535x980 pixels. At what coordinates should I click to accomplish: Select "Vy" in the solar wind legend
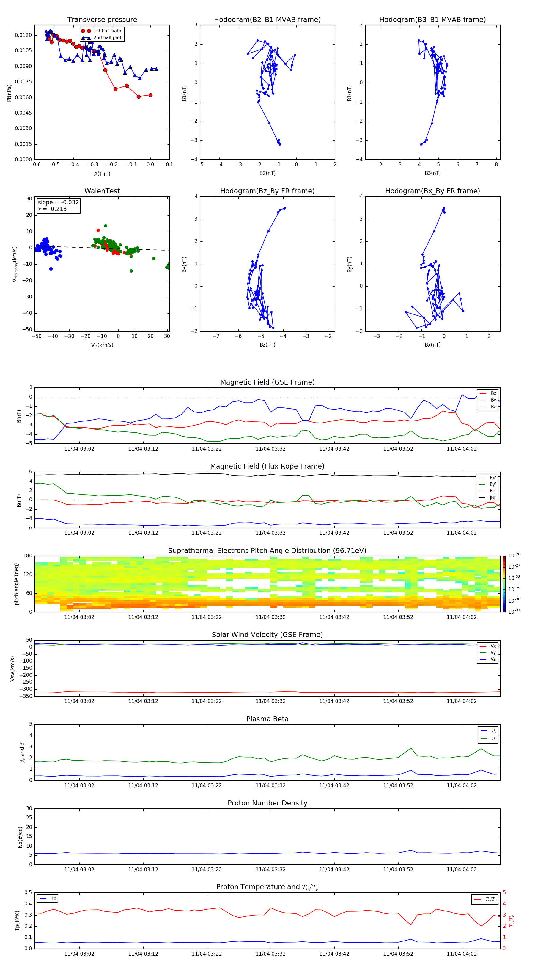[488, 653]
